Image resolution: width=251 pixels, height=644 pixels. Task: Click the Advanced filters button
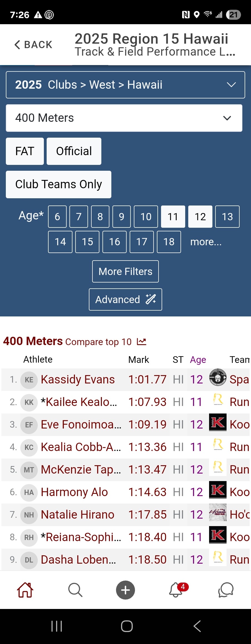pos(125,299)
